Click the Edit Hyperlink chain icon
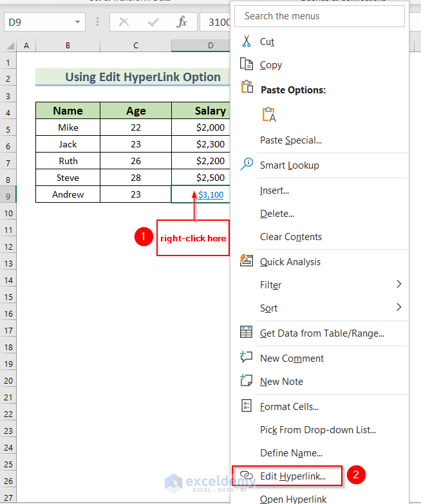Screen dimensions: 421x504 pyautogui.click(x=247, y=475)
